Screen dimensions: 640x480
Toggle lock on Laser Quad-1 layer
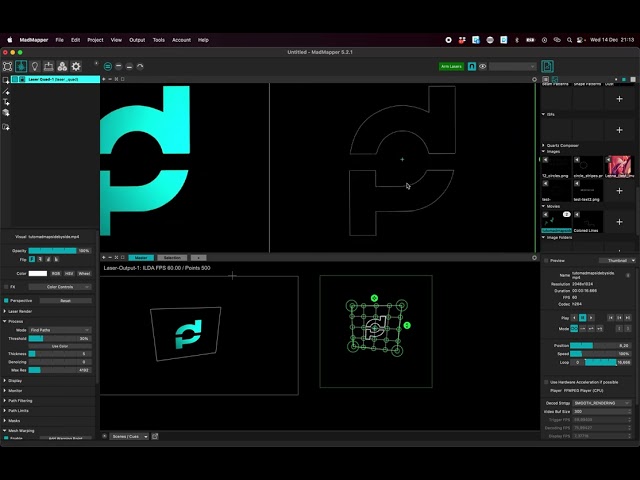(22, 79)
